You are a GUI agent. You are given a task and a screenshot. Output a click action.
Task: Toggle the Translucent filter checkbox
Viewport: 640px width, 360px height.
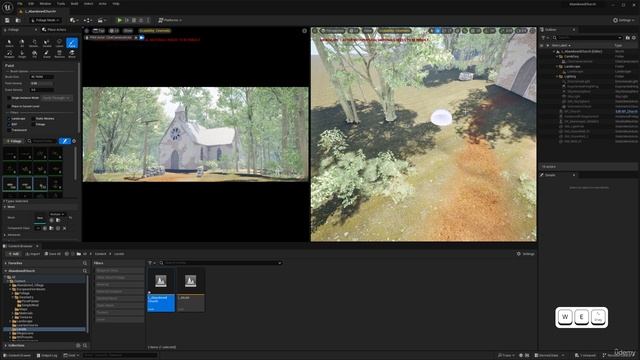point(9,130)
